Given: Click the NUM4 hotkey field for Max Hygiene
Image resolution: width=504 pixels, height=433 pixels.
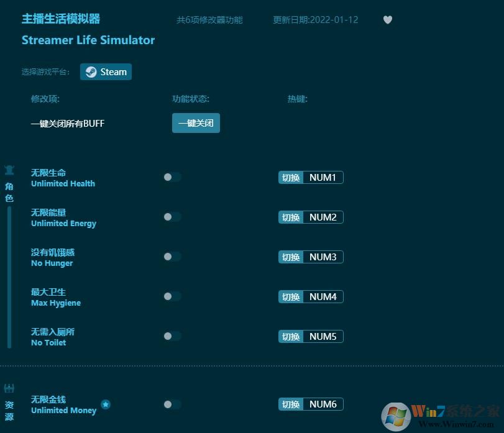Looking at the screenshot, I should pyautogui.click(x=323, y=296).
